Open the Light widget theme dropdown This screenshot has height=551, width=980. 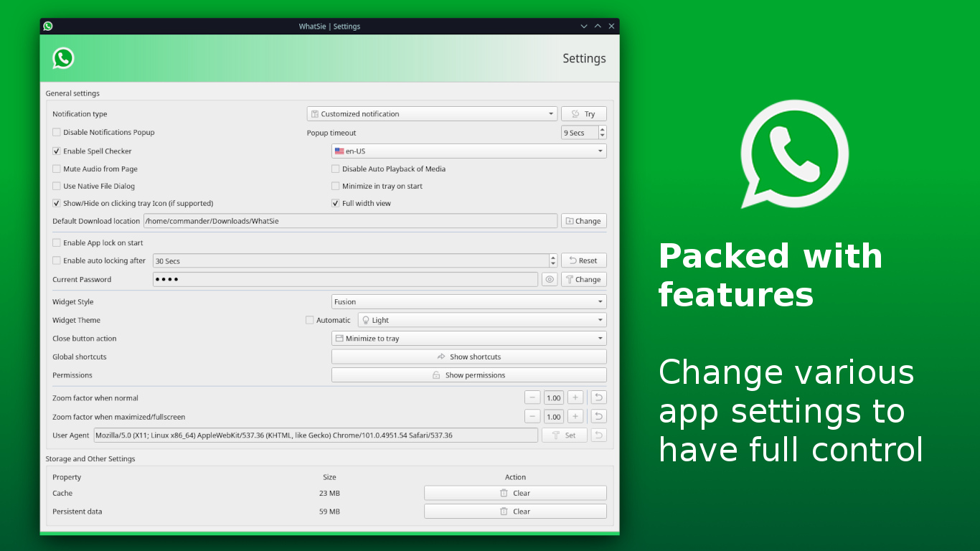(x=482, y=321)
